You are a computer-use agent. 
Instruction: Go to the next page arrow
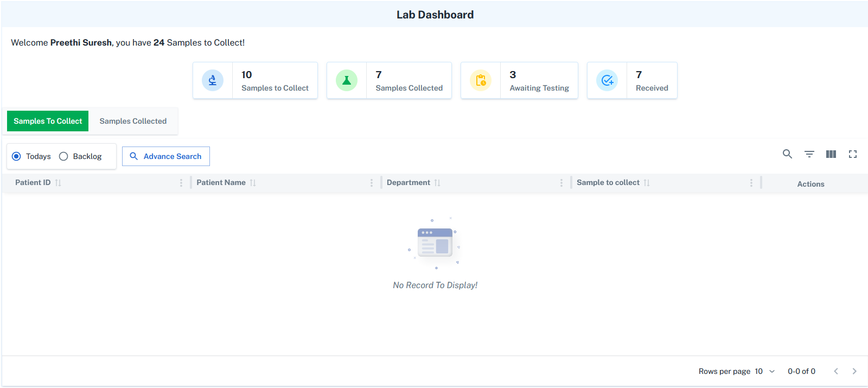(854, 371)
